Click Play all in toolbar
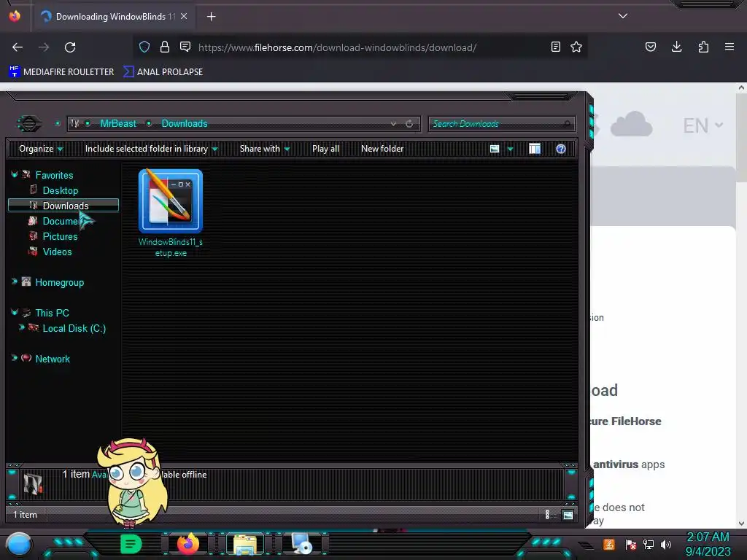Viewport: 747px width, 560px height. click(x=325, y=149)
